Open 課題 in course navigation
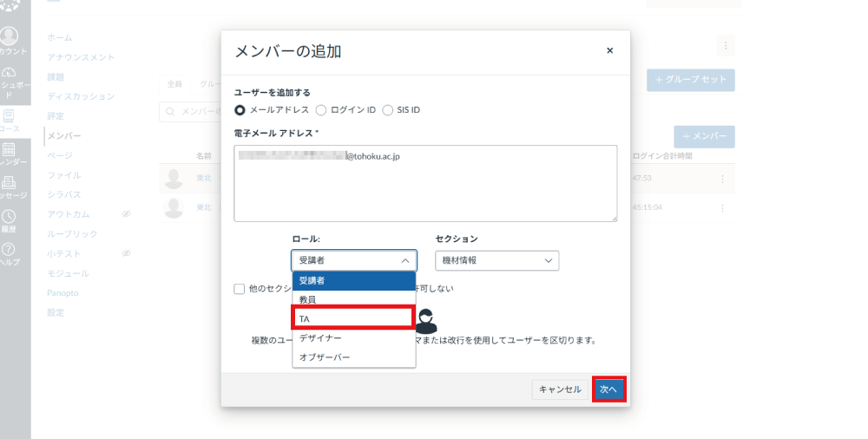Image resolution: width=868 pixels, height=439 pixels. [56, 77]
